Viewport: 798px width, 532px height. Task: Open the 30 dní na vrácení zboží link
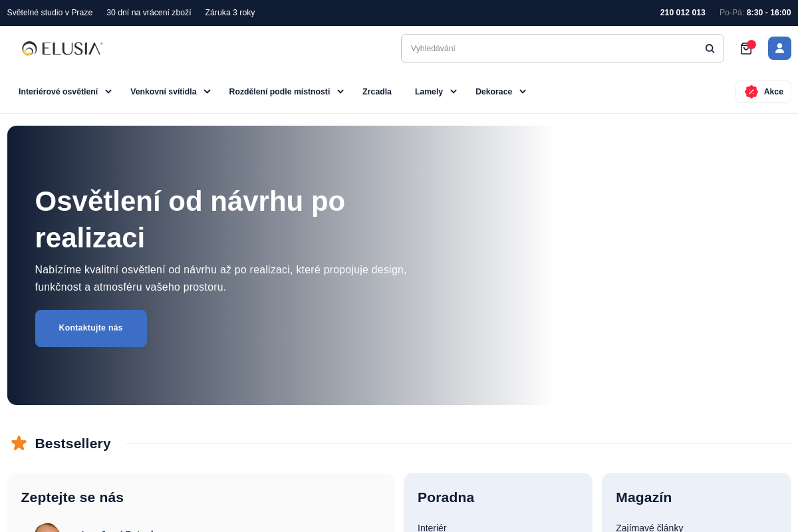(x=149, y=13)
